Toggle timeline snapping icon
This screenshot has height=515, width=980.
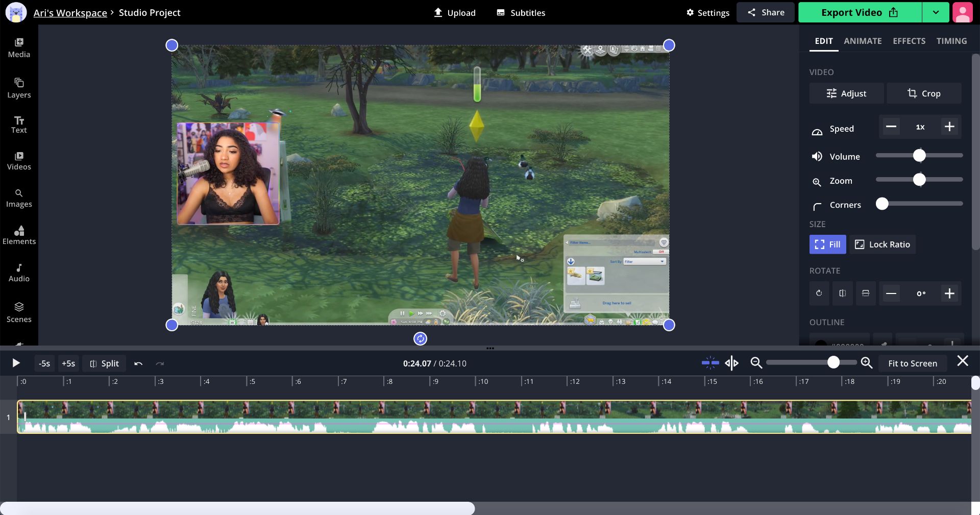coord(710,363)
